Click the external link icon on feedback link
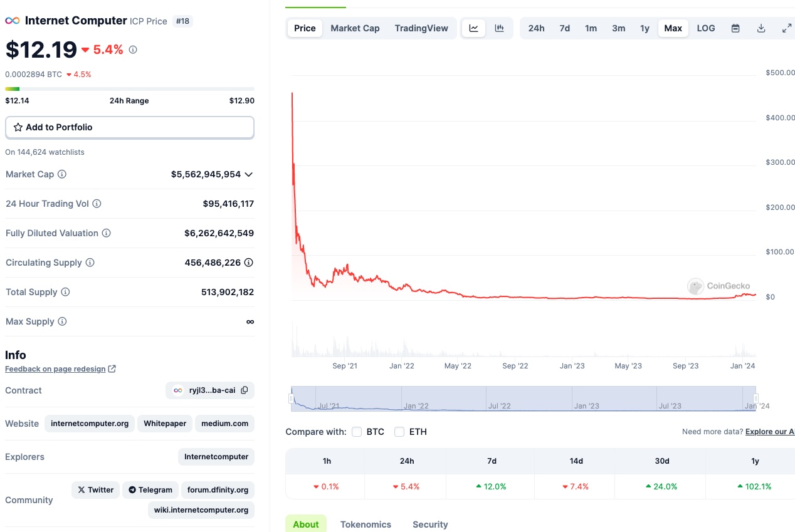Viewport: 795px width, 532px height. tap(112, 369)
